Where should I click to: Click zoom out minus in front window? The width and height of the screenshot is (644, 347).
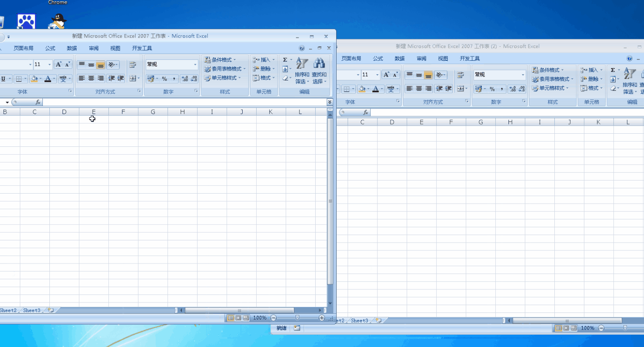pos(273,318)
